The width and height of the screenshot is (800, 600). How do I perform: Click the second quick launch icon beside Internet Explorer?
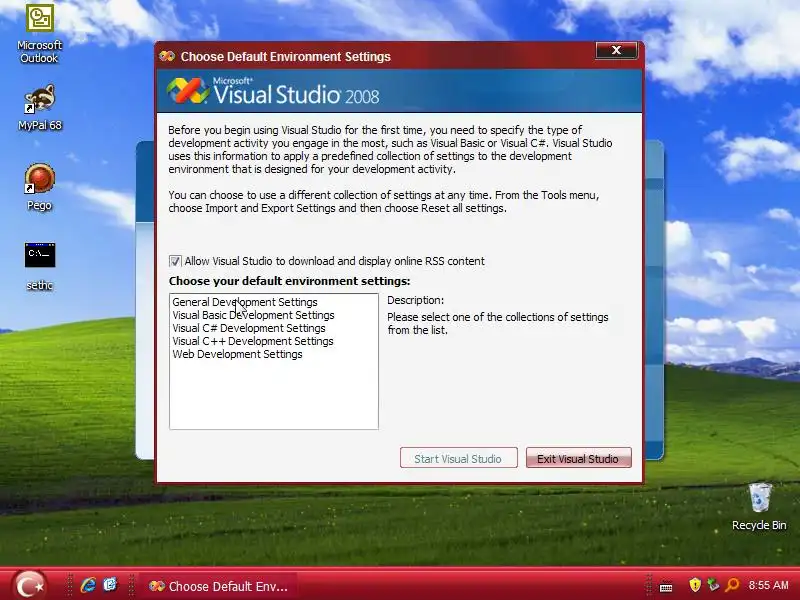(110, 585)
